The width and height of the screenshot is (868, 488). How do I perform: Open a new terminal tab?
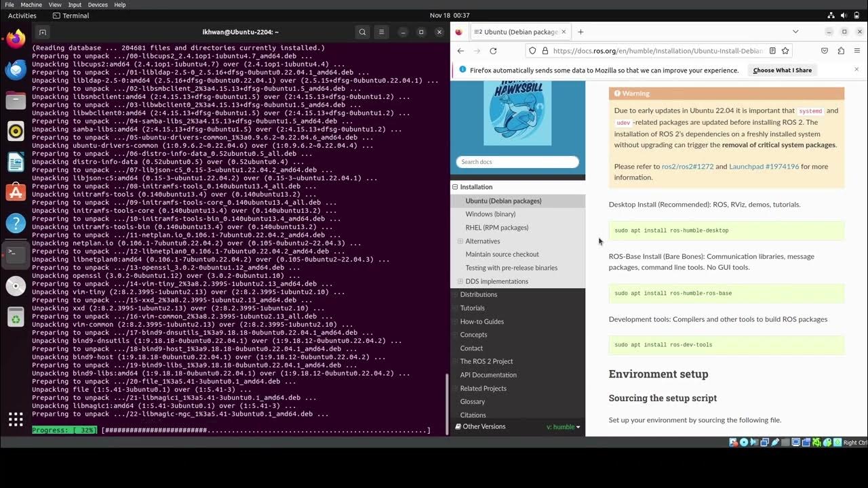42,32
